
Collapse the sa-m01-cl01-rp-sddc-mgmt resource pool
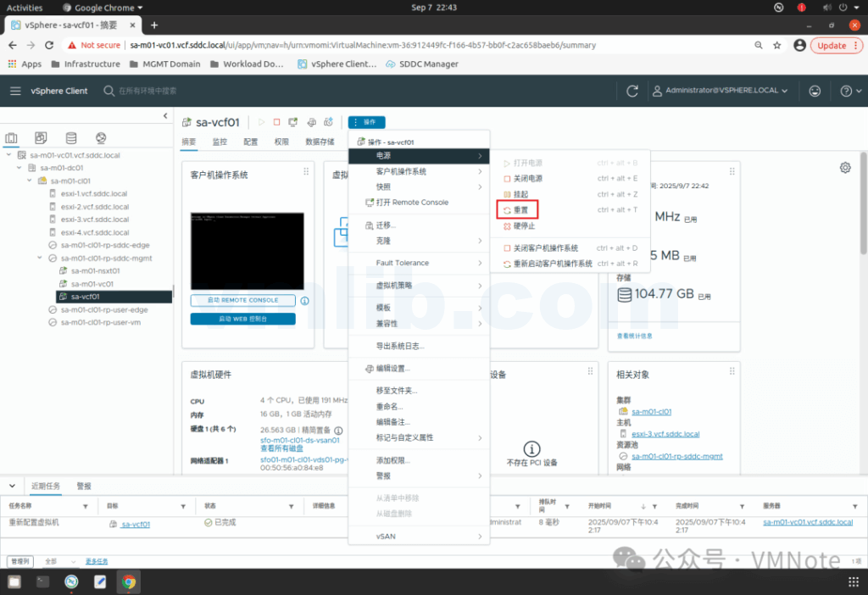[x=42, y=258]
